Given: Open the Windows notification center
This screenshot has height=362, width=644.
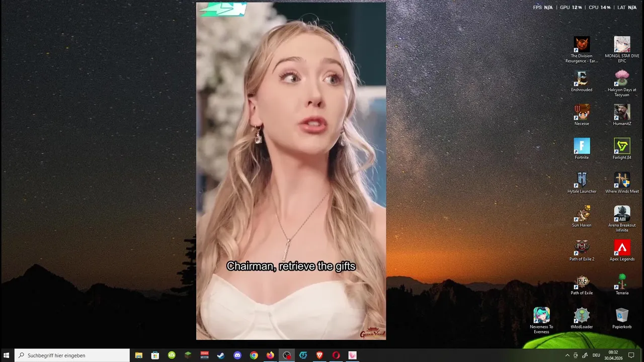Looking at the screenshot, I should point(631,355).
